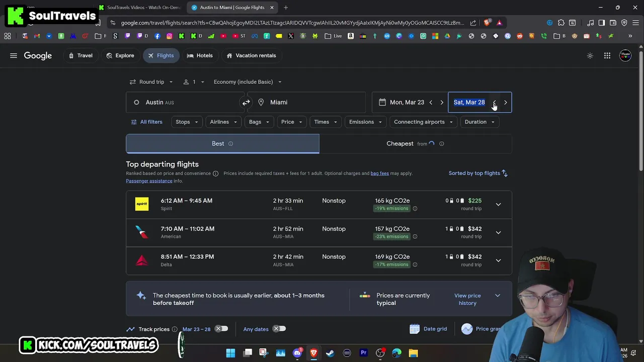This screenshot has width=644, height=362.
Task: Edit the Austin origin field
Action: 184,103
